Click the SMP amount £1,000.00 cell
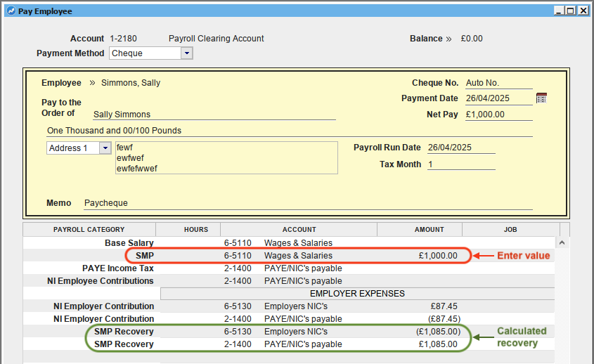Screen dimensions: 594x364 [438, 256]
